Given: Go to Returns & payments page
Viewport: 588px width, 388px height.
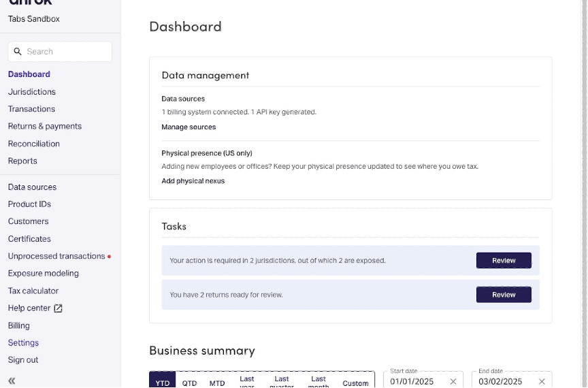Looking at the screenshot, I should [x=45, y=127].
